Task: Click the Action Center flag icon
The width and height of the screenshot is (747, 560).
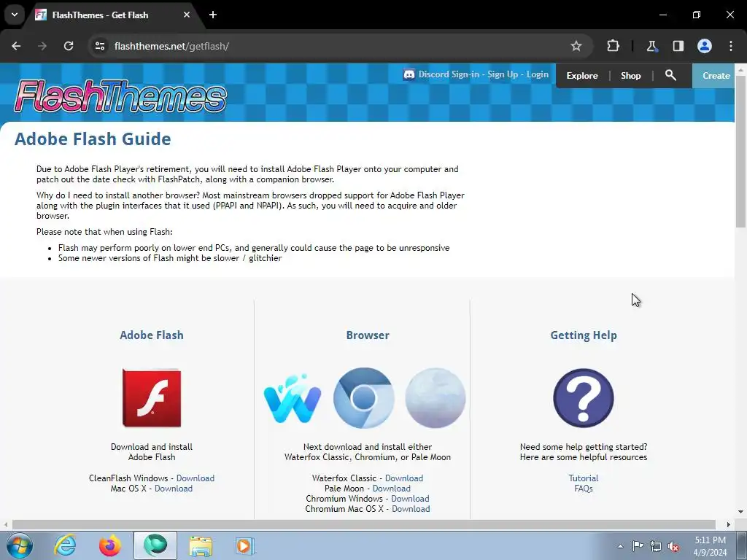Action: coord(638,546)
